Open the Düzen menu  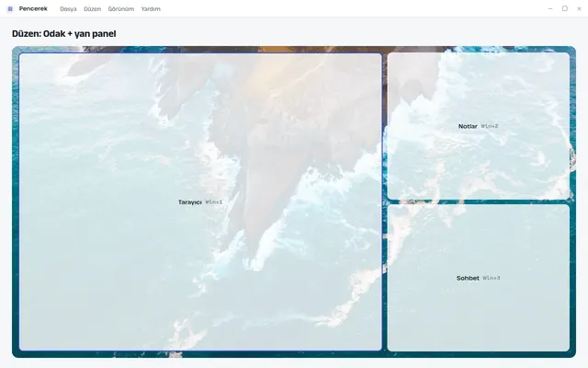click(92, 8)
